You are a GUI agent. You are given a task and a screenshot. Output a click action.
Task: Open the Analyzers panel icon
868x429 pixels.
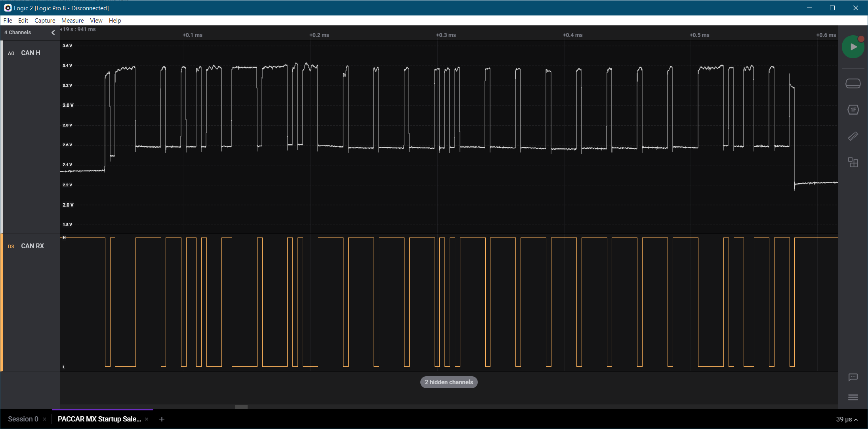click(x=853, y=110)
